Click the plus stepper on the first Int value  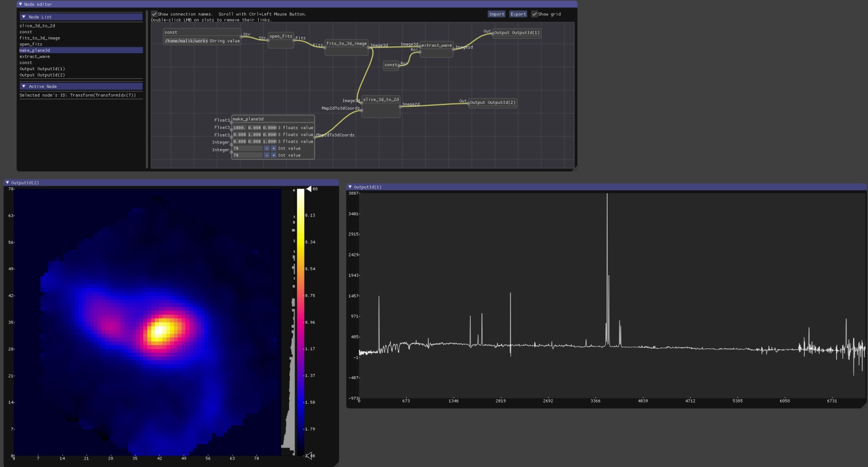pyautogui.click(x=274, y=148)
